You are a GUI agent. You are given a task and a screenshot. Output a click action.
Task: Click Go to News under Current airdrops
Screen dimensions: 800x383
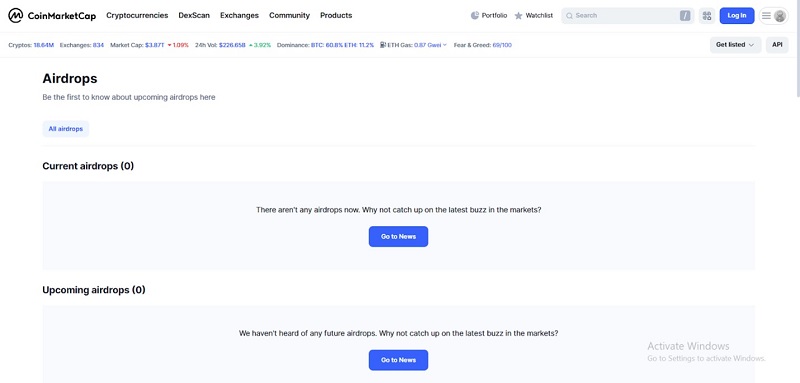point(398,237)
